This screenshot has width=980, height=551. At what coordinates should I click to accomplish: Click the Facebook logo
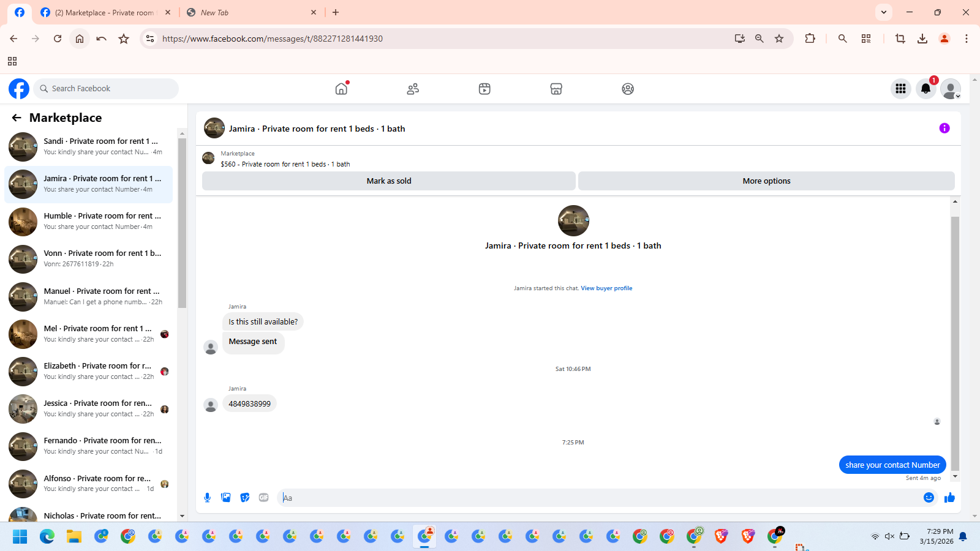tap(19, 89)
